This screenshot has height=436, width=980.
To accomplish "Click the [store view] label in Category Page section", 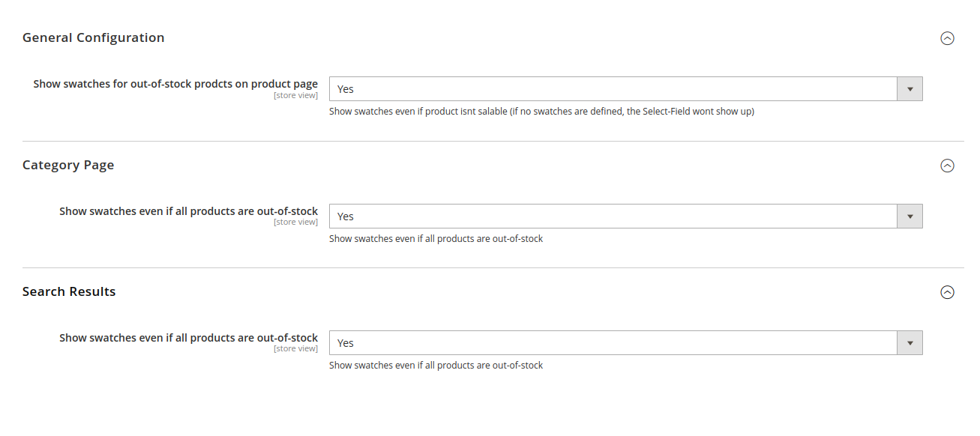I will point(295,222).
